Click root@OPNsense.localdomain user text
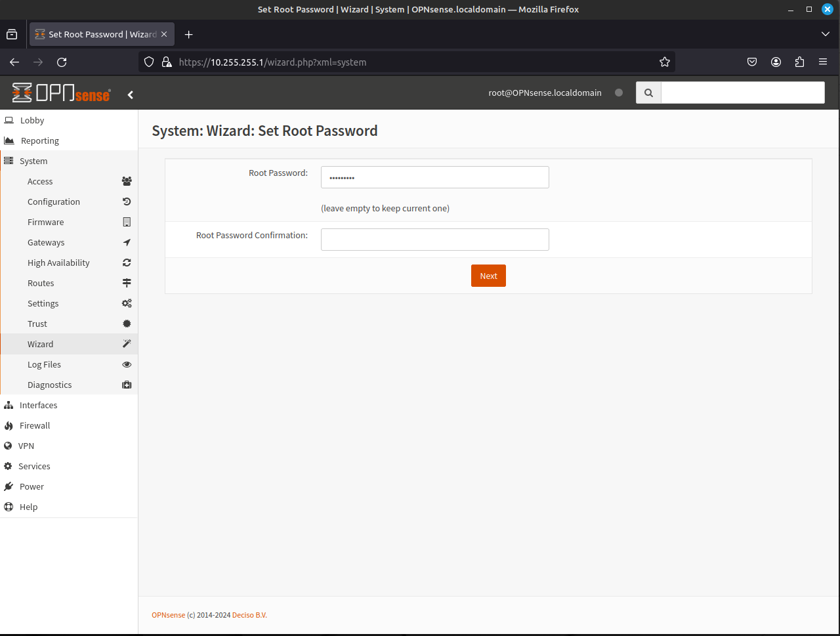Image resolution: width=840 pixels, height=636 pixels. pyautogui.click(x=545, y=93)
